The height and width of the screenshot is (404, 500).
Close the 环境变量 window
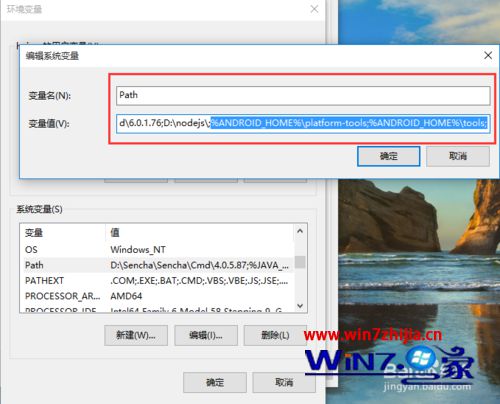pyautogui.click(x=314, y=9)
